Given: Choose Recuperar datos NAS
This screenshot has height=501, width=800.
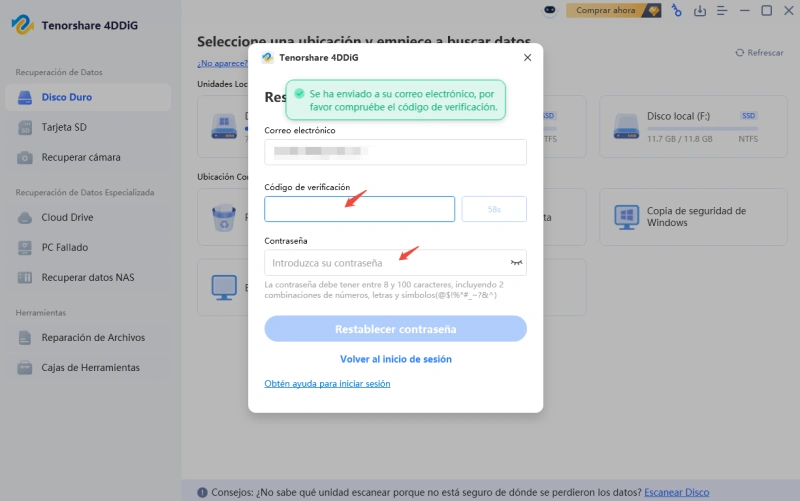Looking at the screenshot, I should point(88,278).
